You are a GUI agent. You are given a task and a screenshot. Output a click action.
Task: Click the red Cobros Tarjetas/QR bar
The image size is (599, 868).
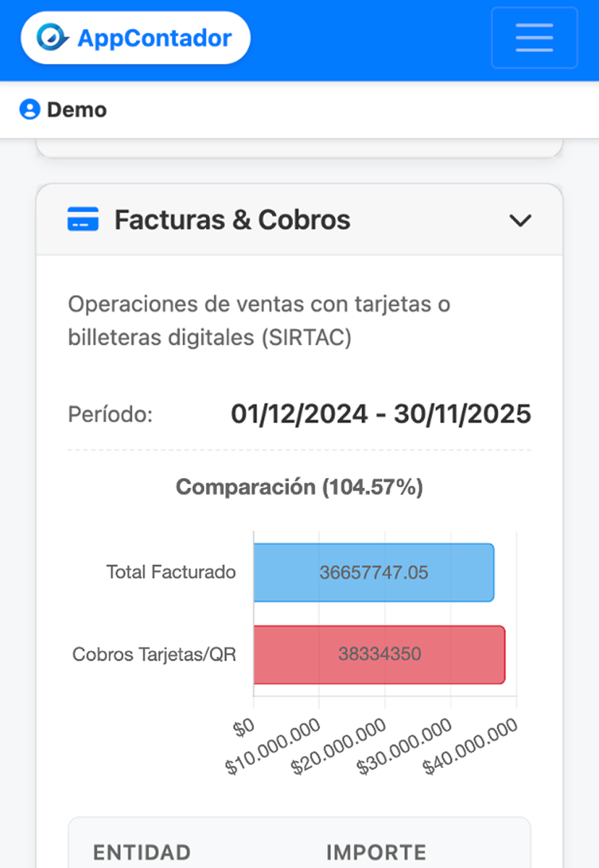pyautogui.click(x=379, y=654)
